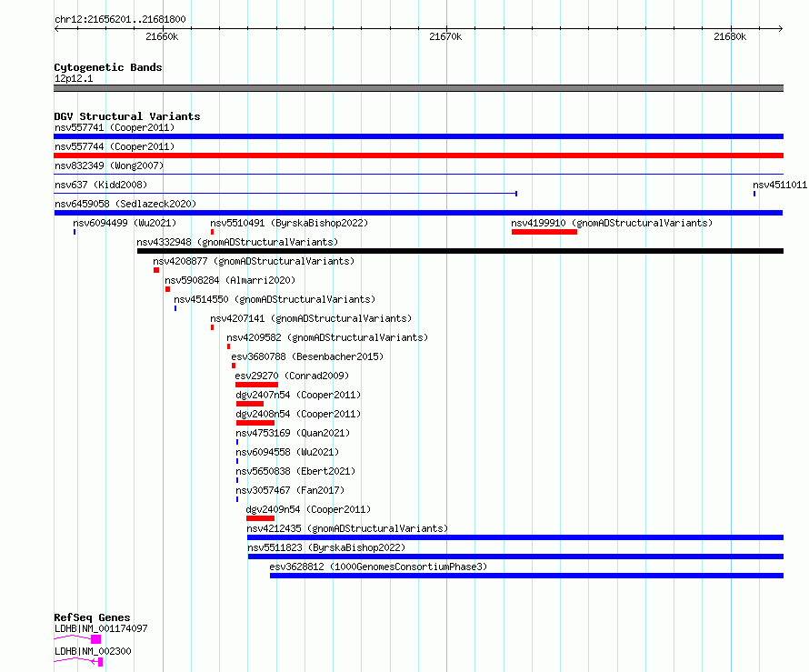Viewport: 809px width, 672px height.
Task: Click the left arrow end of the ruler
Action: [x=56, y=28]
